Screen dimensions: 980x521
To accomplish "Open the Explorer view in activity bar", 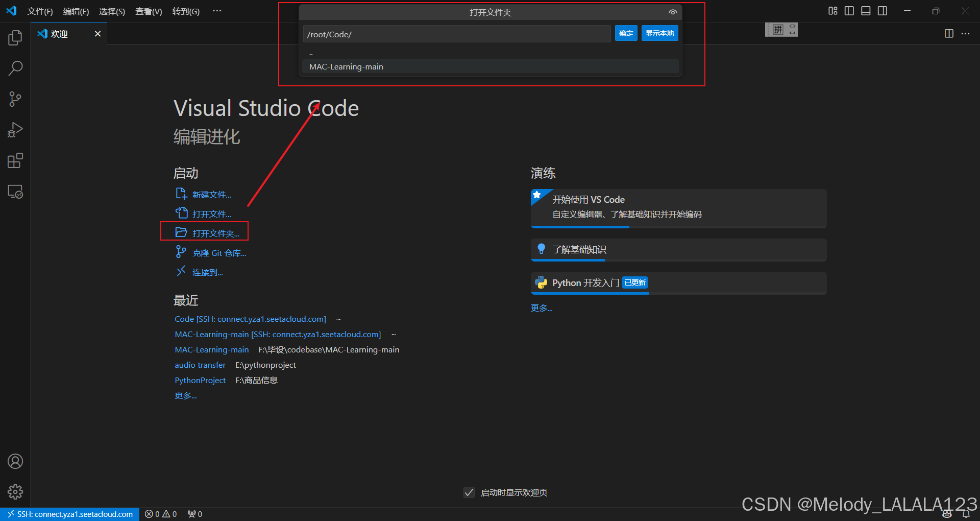I will pos(15,37).
